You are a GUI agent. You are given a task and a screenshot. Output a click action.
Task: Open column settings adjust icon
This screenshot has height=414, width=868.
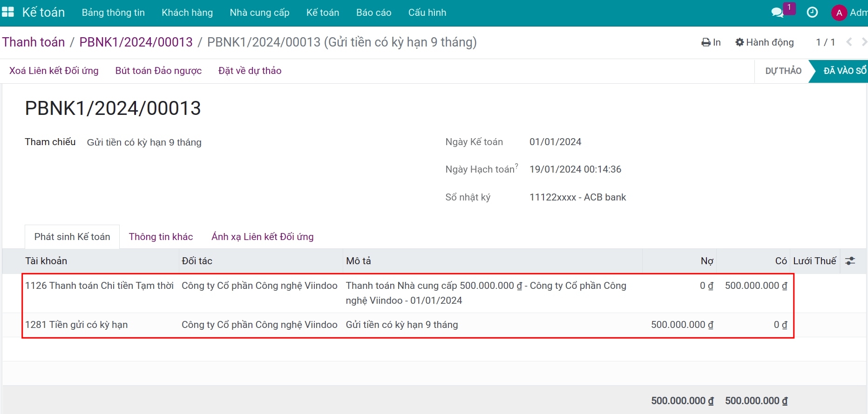(850, 261)
